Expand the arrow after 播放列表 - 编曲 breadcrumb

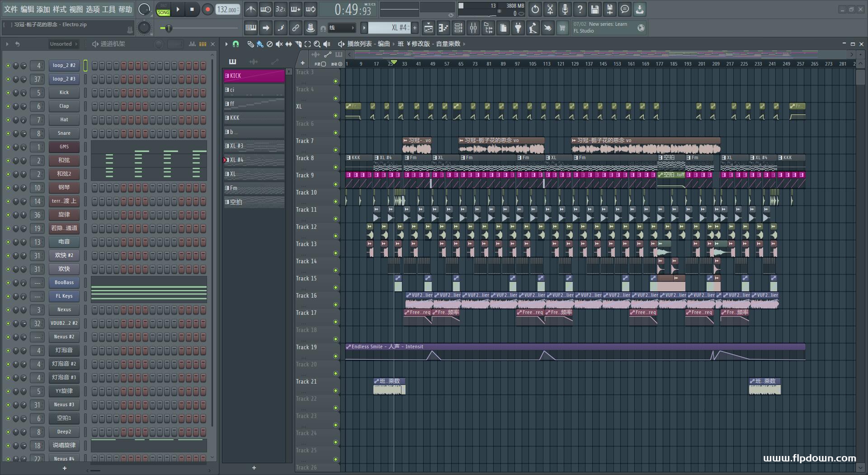tap(394, 44)
